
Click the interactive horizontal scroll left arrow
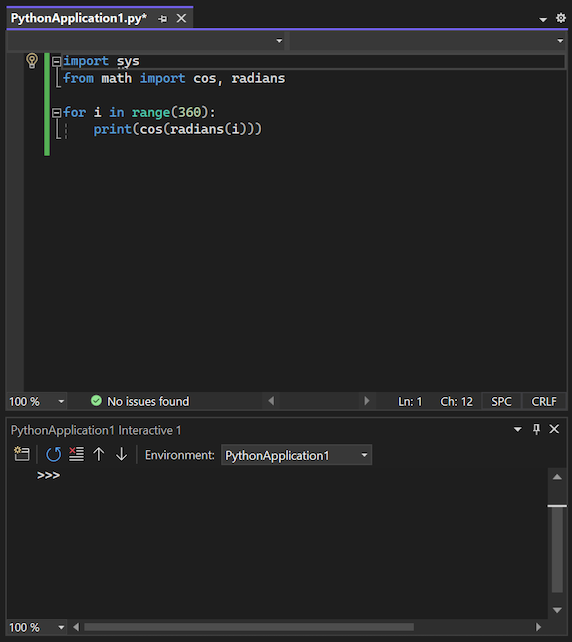coord(76,627)
